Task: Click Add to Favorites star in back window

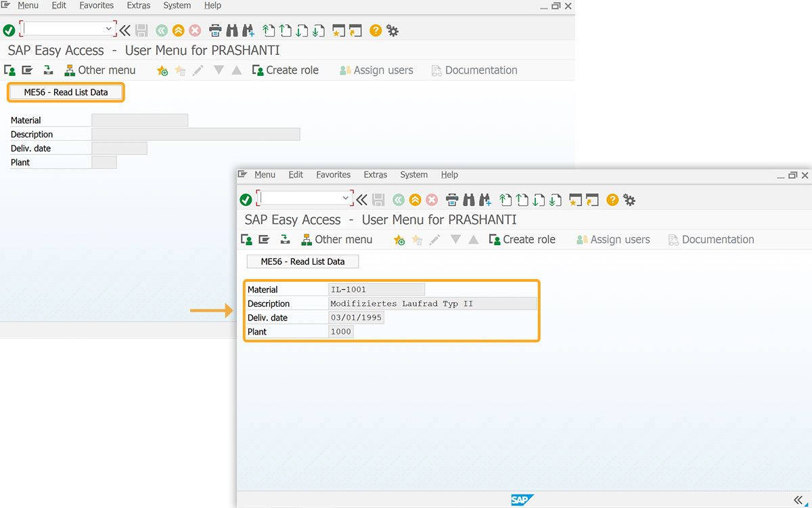Action: pyautogui.click(x=162, y=70)
